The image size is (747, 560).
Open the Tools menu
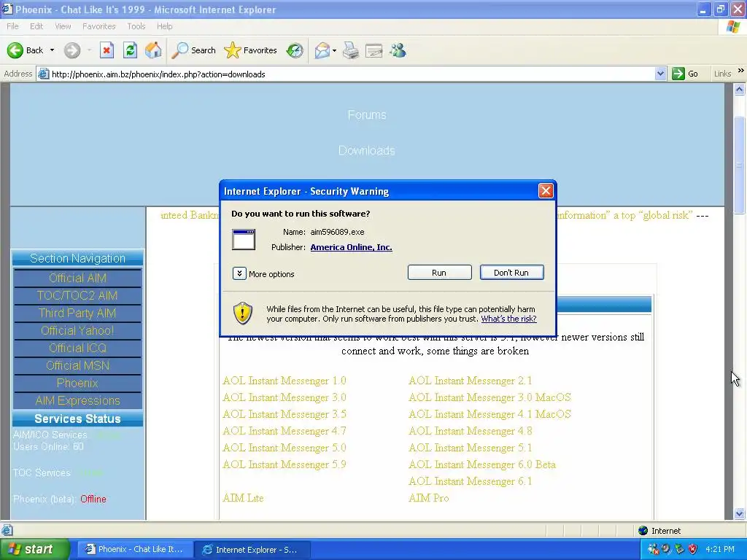coord(136,26)
